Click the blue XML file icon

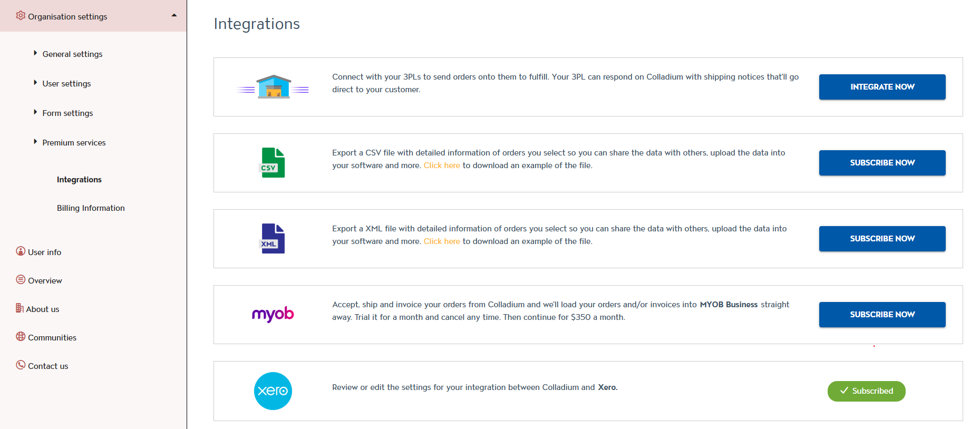(273, 239)
